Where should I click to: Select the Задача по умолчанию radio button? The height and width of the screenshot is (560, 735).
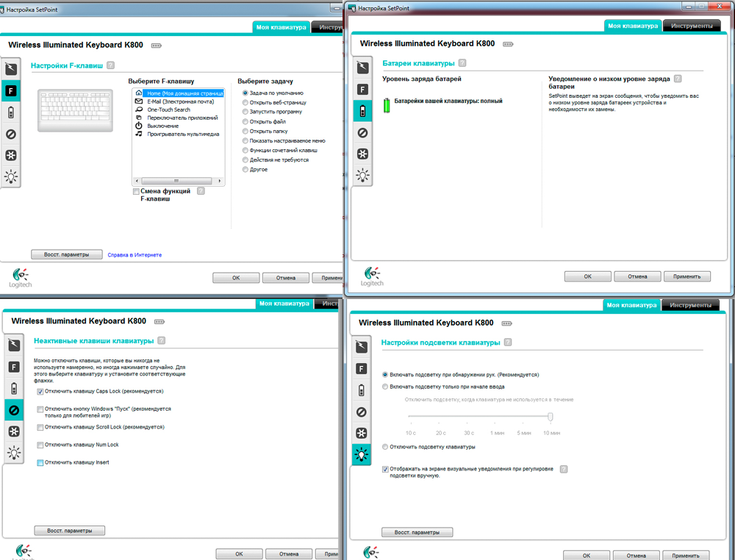[245, 93]
